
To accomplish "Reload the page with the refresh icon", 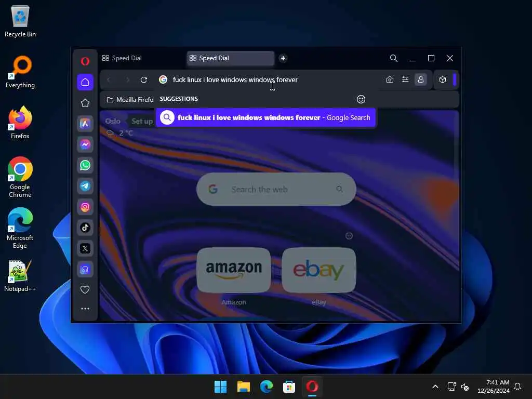I will [x=144, y=79].
